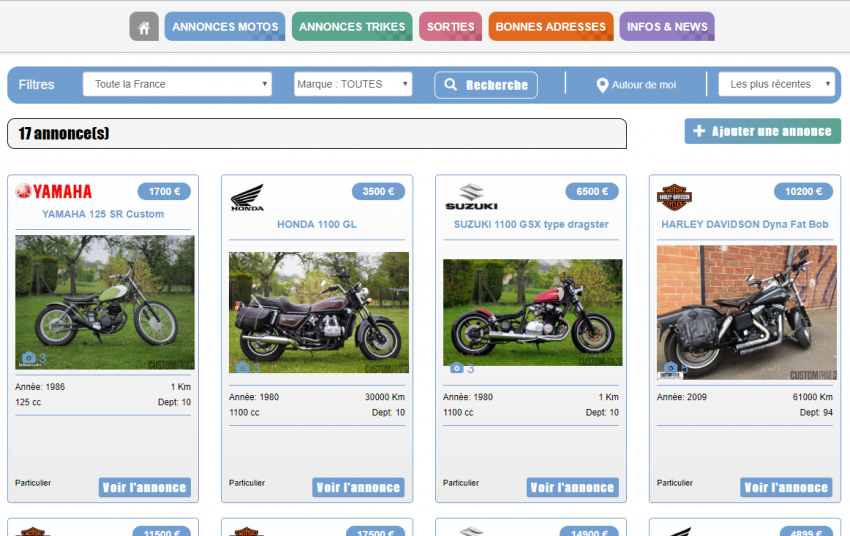Click '125 cc' on the Yamaha card
Viewport: 850px width, 536px height.
click(28, 402)
